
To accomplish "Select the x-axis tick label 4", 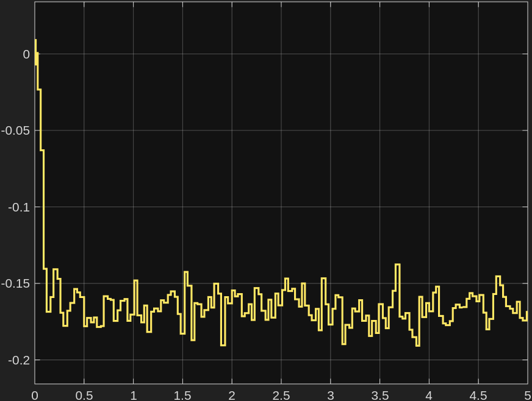I will [x=429, y=394].
